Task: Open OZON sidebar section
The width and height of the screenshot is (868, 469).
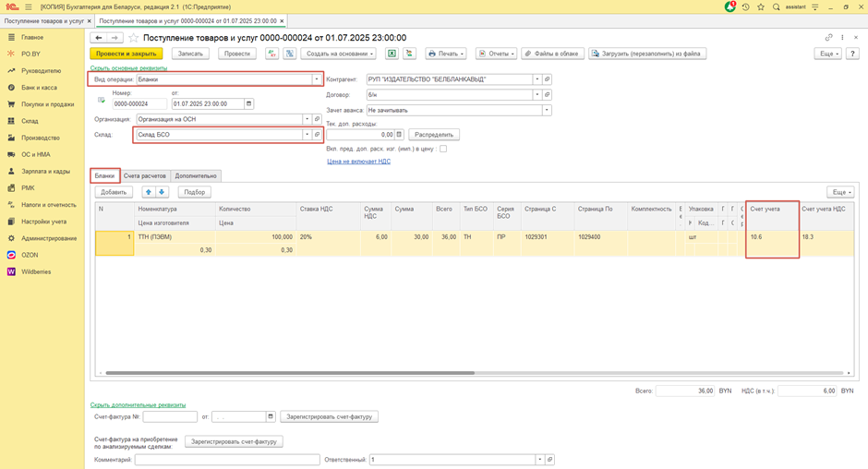Action: click(x=30, y=255)
